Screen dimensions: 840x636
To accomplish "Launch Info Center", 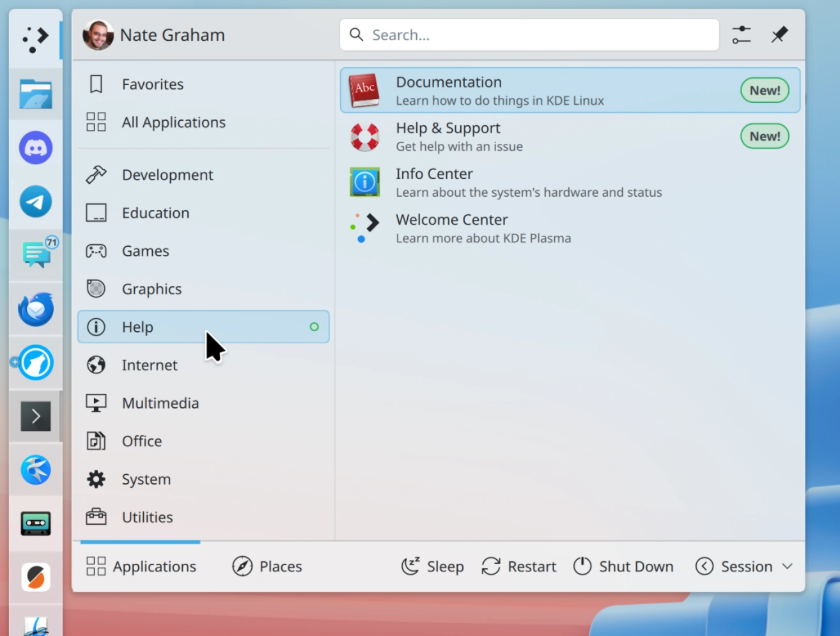I will click(x=570, y=183).
